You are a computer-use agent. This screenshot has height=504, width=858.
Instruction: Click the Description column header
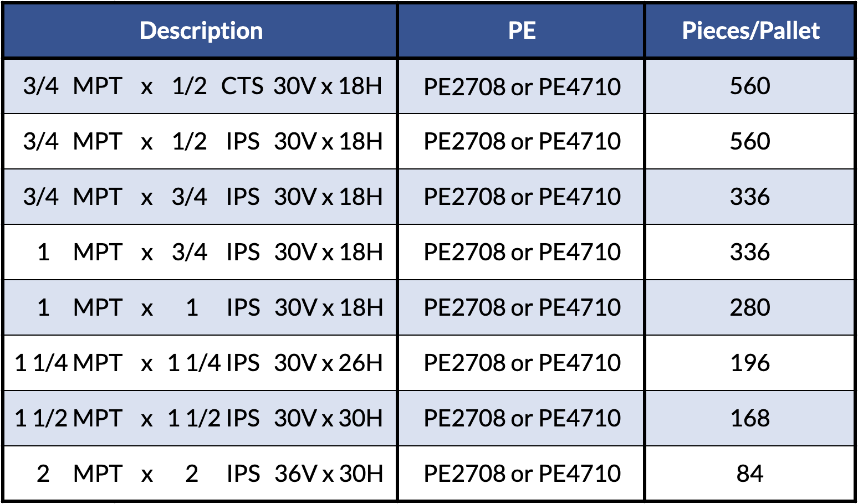point(201,30)
